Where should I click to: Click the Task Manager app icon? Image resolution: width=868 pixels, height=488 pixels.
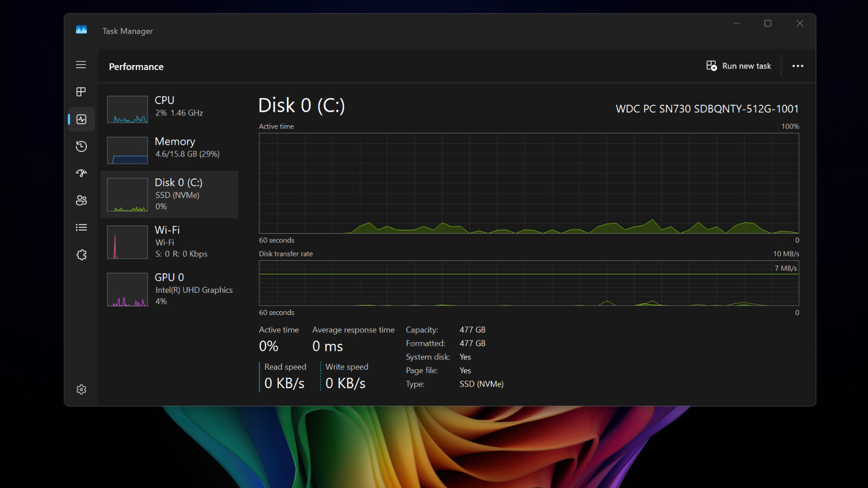coord(81,30)
